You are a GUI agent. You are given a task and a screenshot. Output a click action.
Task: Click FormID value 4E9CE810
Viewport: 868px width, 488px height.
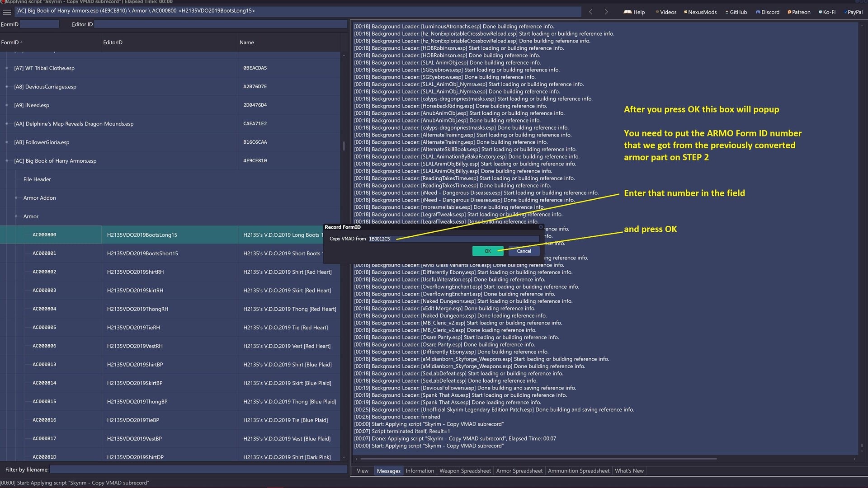click(255, 161)
